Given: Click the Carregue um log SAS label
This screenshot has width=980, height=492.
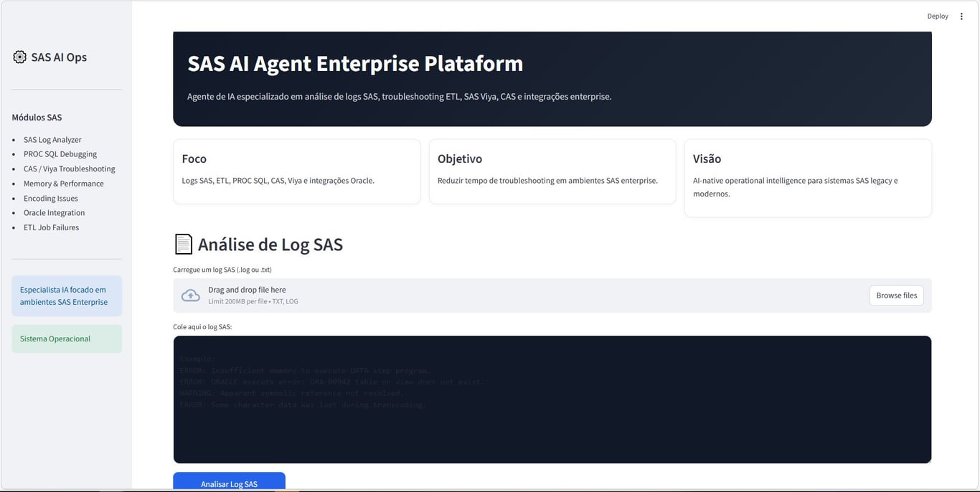Looking at the screenshot, I should [x=222, y=270].
